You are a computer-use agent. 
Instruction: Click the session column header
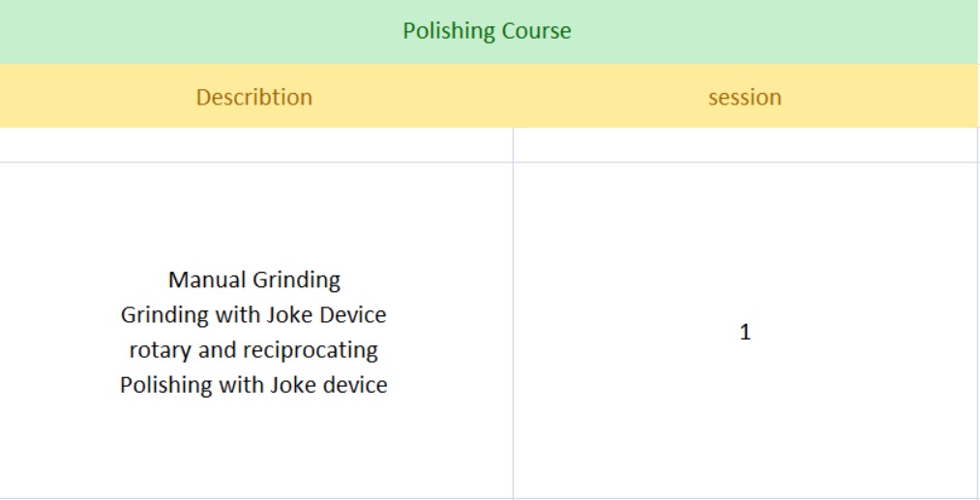(745, 97)
